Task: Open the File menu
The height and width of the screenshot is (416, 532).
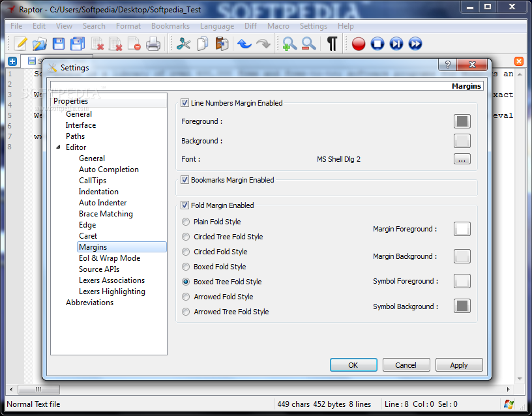Action: click(x=16, y=26)
